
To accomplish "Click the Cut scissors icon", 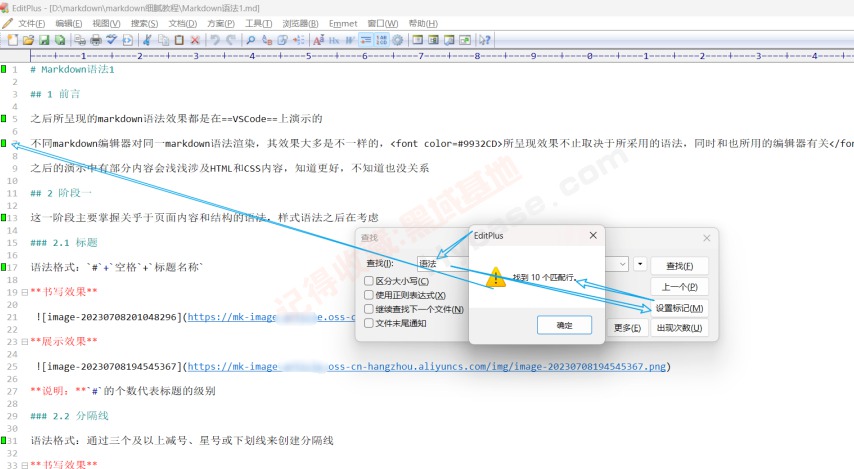I will click(147, 40).
